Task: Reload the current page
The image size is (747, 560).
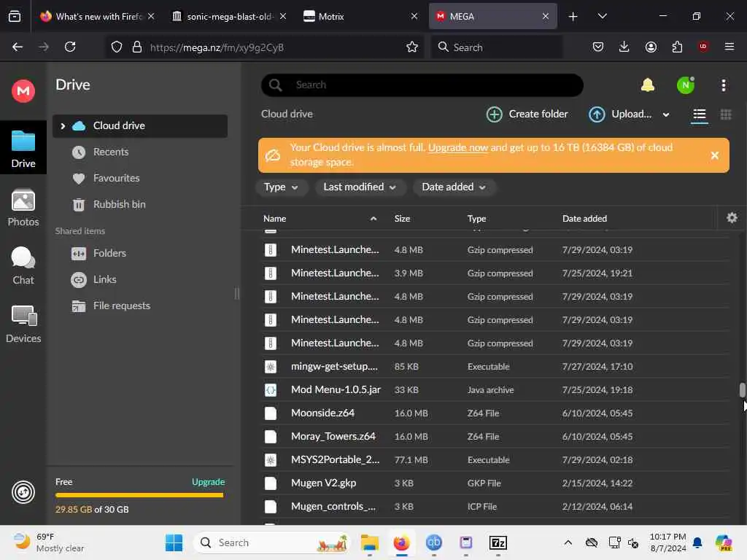Action: point(70,47)
